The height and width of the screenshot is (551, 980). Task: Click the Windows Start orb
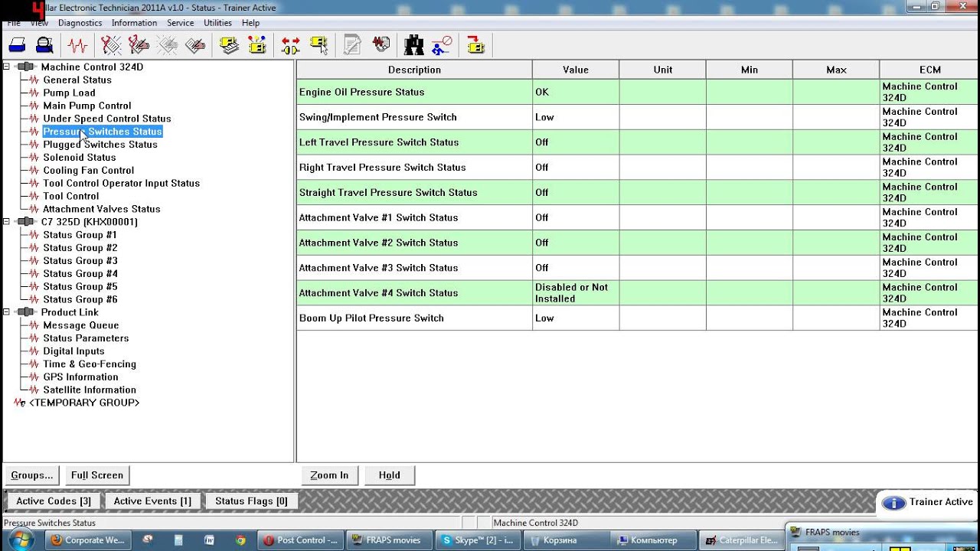point(20,540)
